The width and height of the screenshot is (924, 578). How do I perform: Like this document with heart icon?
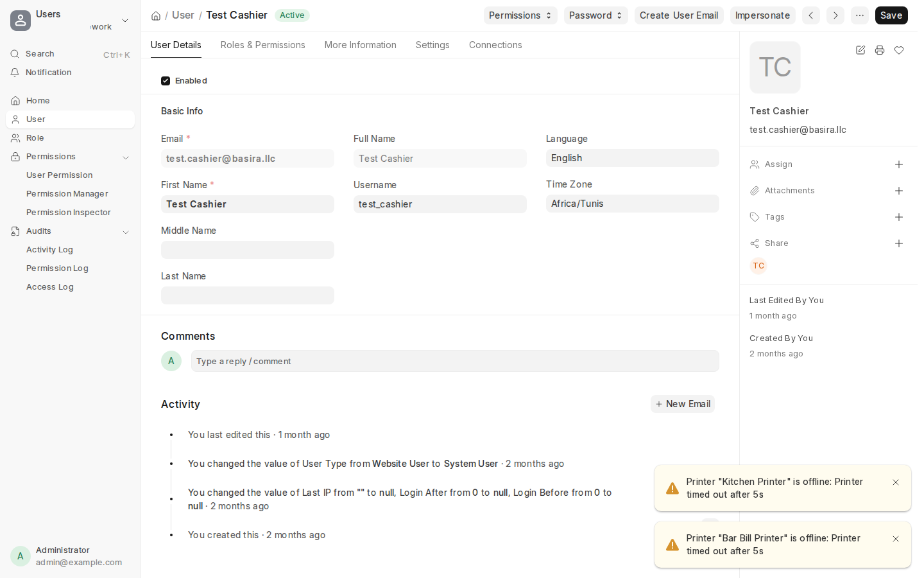[899, 50]
